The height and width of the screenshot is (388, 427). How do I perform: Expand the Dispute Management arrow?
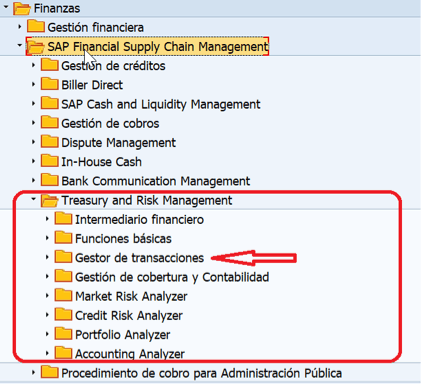[x=33, y=142]
